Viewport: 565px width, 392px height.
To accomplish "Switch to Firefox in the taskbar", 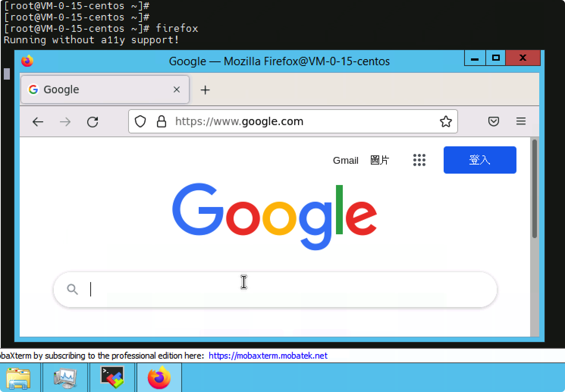I will [159, 378].
